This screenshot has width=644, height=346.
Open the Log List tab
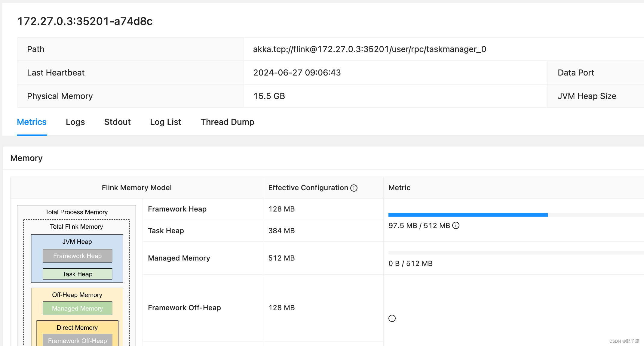(165, 122)
